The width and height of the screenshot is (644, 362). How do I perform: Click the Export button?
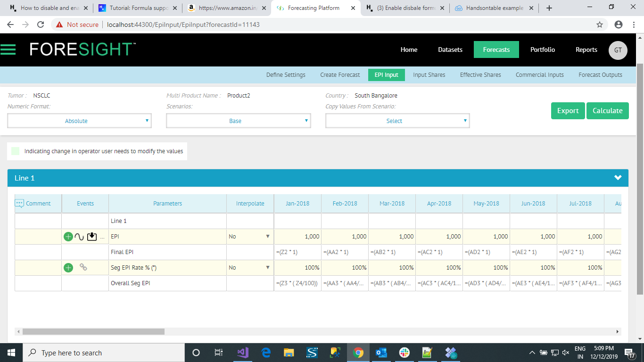pos(568,111)
